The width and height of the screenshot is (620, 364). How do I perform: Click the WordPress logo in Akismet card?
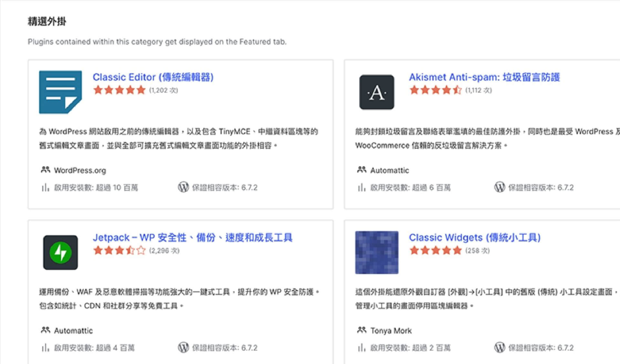point(500,187)
